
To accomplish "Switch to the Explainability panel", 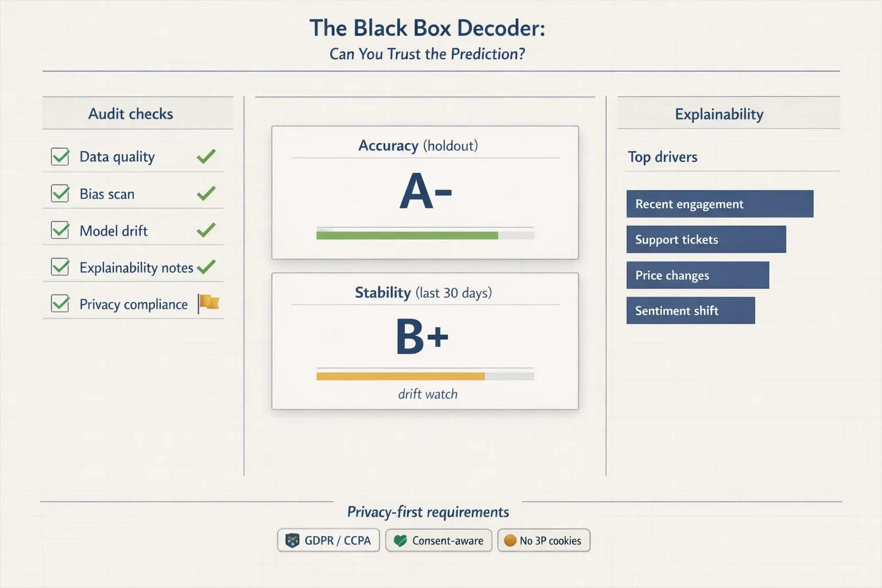I will tap(719, 113).
